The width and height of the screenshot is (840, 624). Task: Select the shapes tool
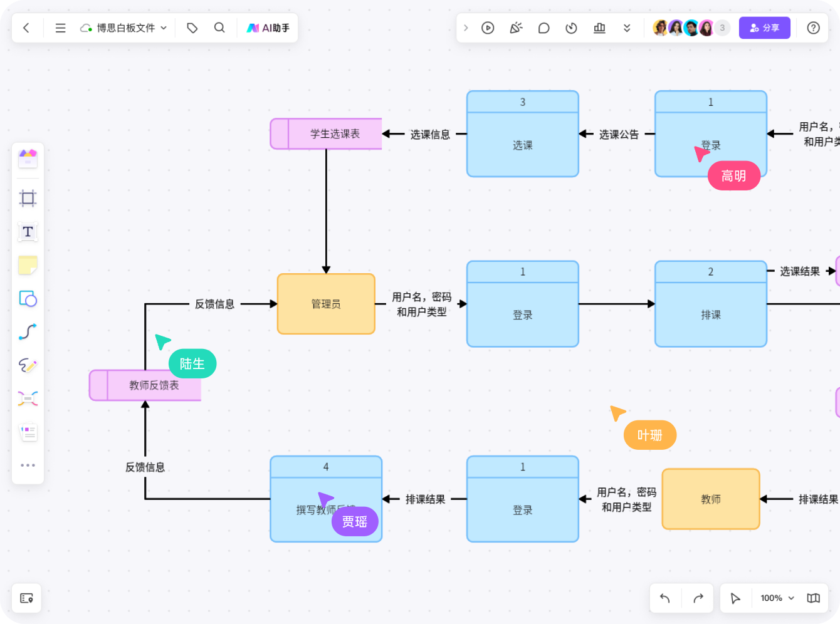click(x=28, y=298)
